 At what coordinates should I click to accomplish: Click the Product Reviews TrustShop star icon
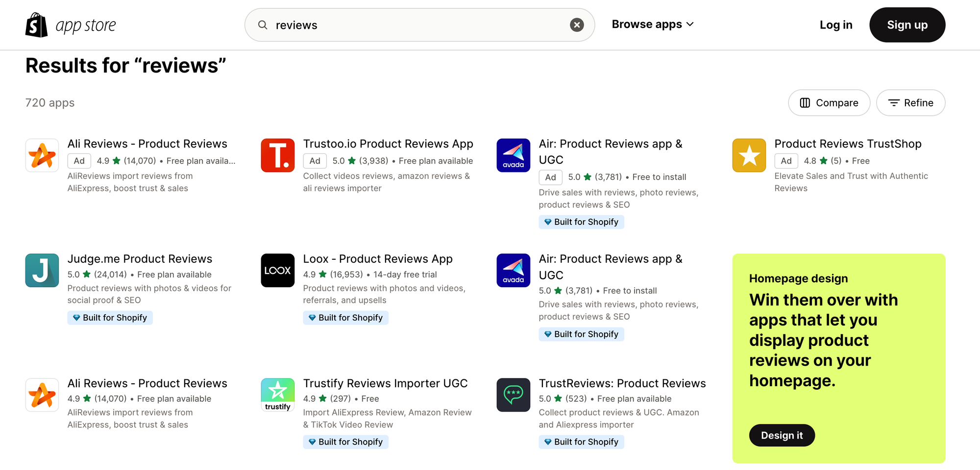click(x=749, y=155)
